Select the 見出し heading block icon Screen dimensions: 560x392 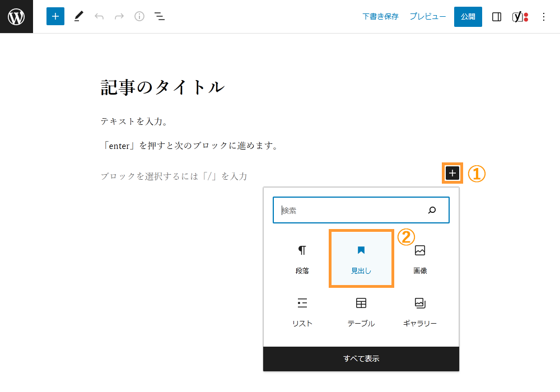(361, 258)
